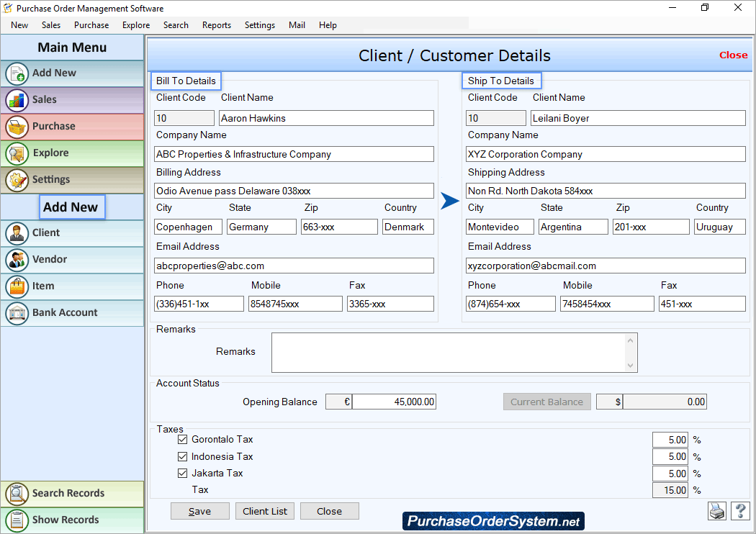Viewport: 756px width, 534px height.
Task: Open the Item section
Action: tap(42, 286)
